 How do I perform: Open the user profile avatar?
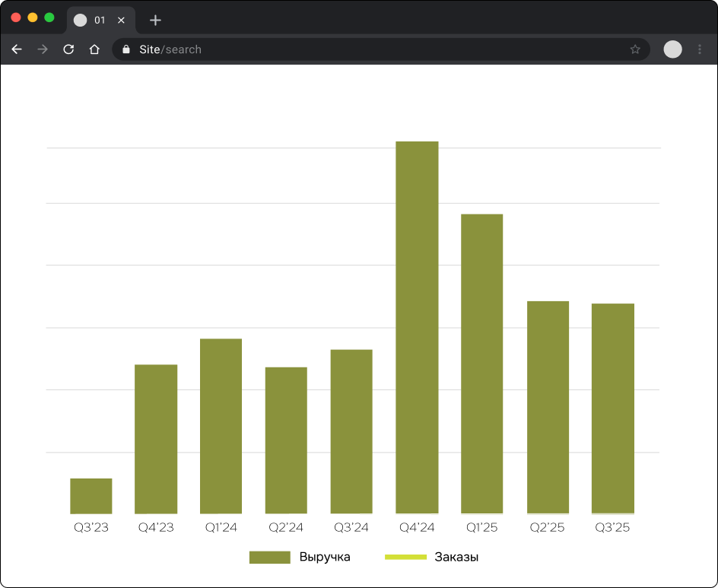click(x=672, y=49)
